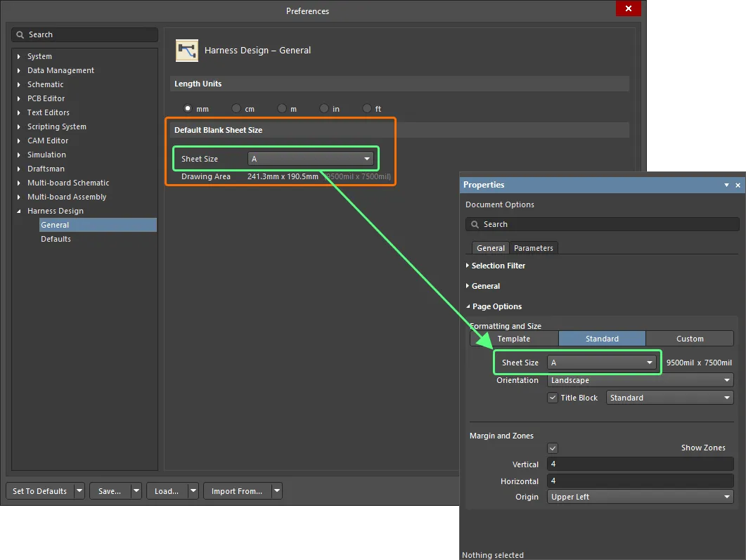746x560 pixels.
Task: Open the Origin dropdown
Action: point(640,497)
